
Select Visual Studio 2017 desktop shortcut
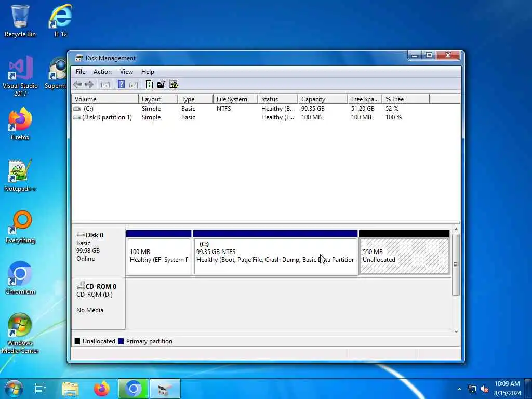click(x=20, y=76)
